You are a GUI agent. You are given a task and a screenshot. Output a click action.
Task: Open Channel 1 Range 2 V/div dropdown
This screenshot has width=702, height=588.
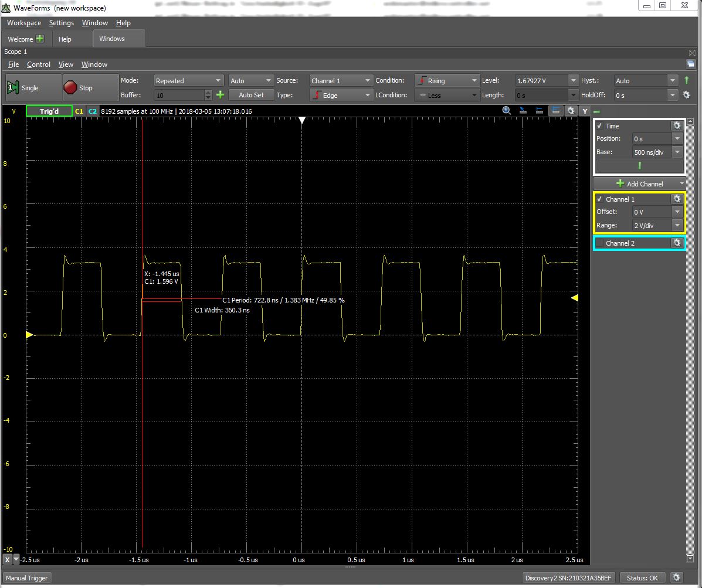tap(677, 225)
